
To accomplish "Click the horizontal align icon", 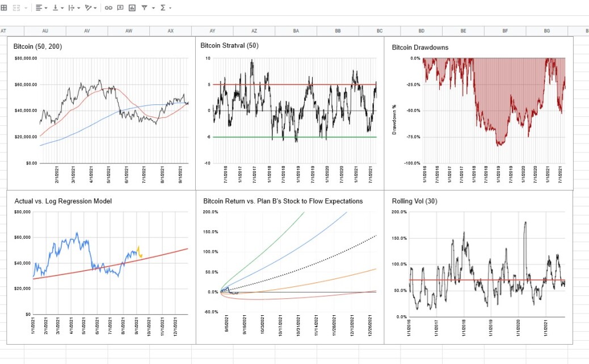I will tap(39, 7).
